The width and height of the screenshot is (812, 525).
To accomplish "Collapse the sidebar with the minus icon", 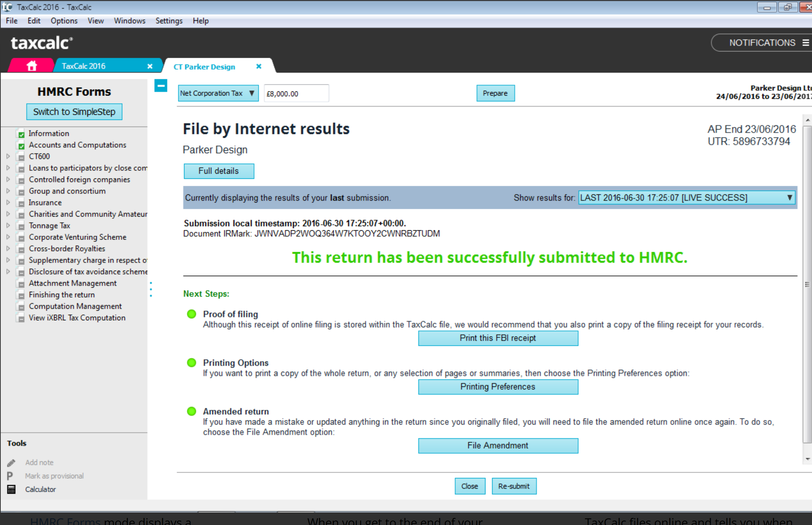I will 161,86.
